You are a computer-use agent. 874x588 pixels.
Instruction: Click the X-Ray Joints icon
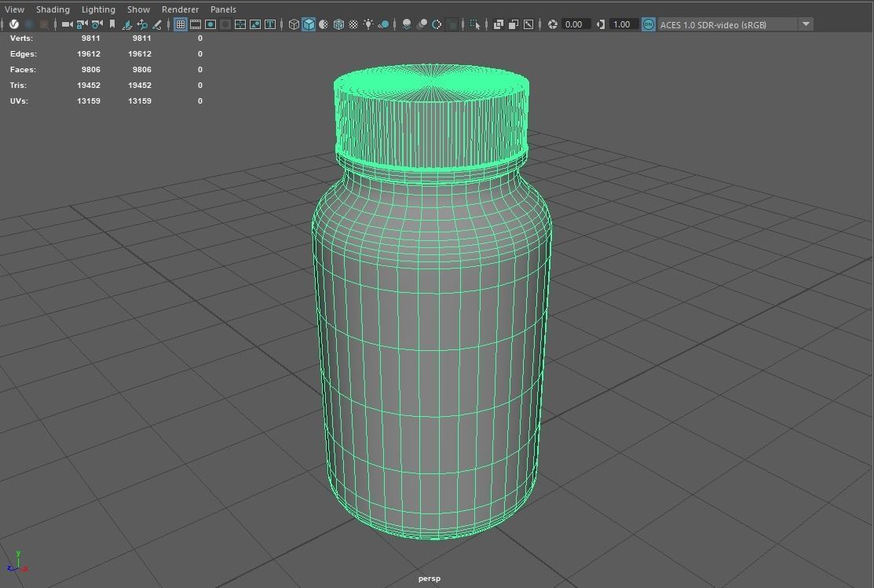pyautogui.click(x=528, y=24)
